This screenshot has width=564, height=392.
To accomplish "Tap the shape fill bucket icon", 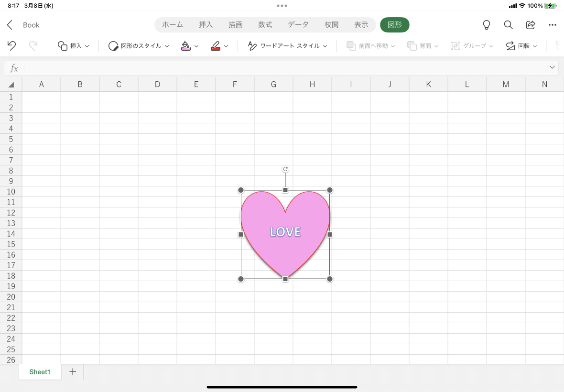I will click(x=185, y=46).
